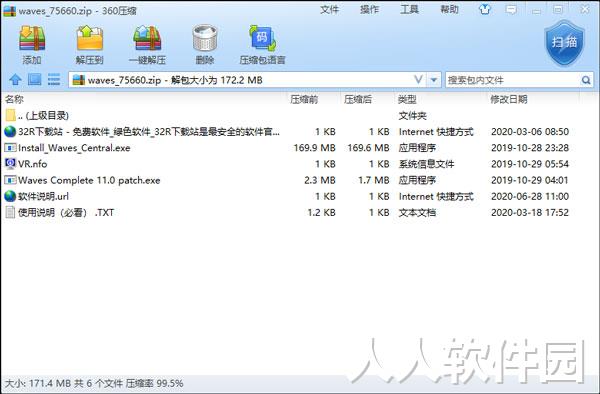Open the 工具 menu
Screen dimensions: 600x394
[x=409, y=10]
